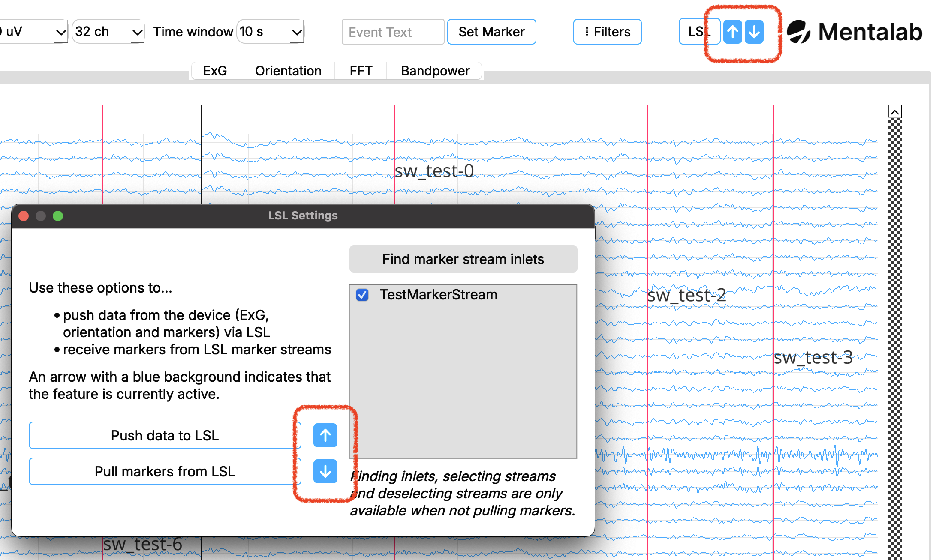This screenshot has width=942, height=560.
Task: Open the uV scale dropdown
Action: pyautogui.click(x=33, y=32)
